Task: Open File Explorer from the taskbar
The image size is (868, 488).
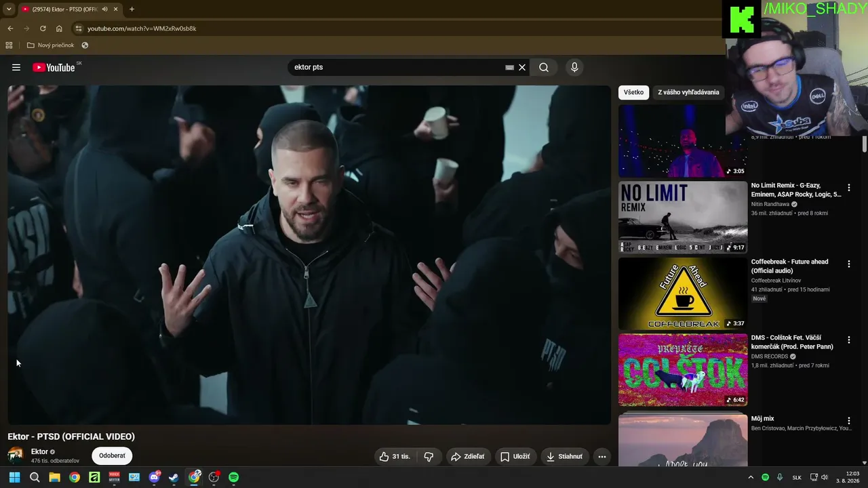Action: click(54, 477)
